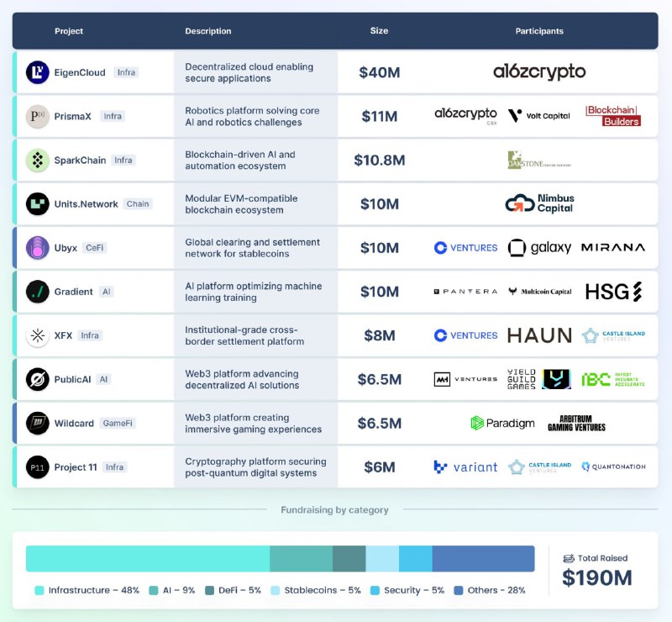Click the Project column header
Screen dimensions: 672x622
tap(69, 31)
